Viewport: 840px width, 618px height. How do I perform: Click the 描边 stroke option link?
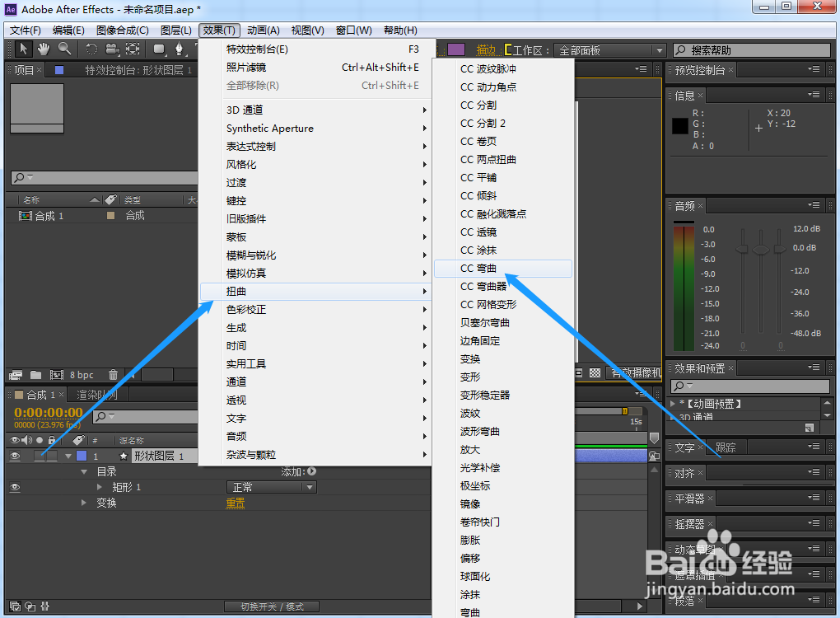(x=486, y=49)
